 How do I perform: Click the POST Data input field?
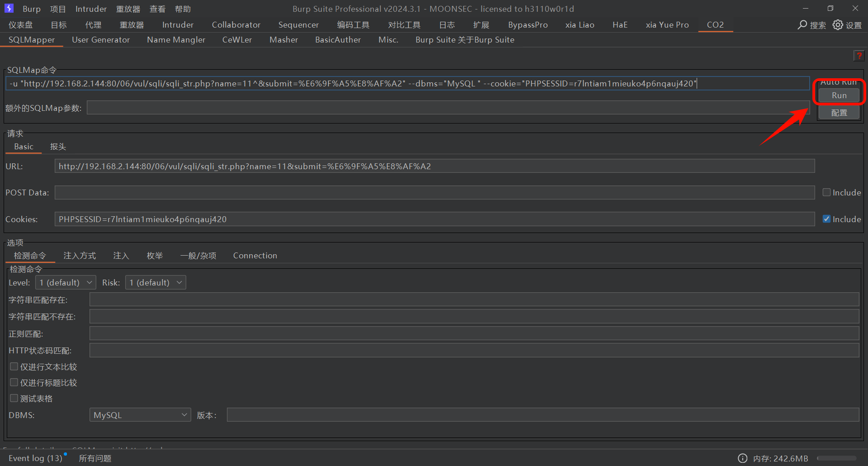coord(434,192)
